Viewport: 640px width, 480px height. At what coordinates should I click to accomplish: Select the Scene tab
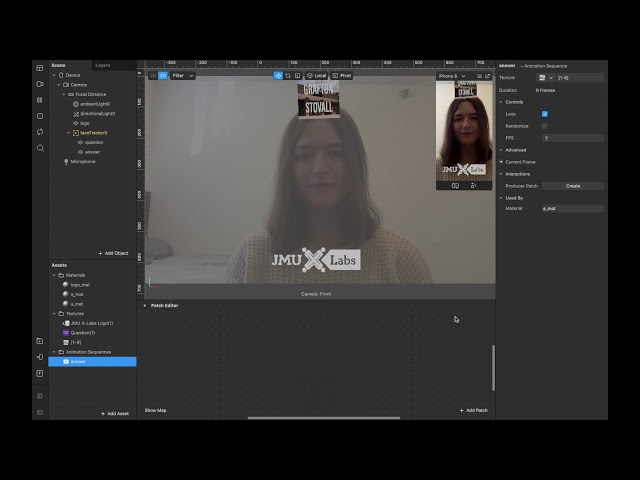(58, 65)
